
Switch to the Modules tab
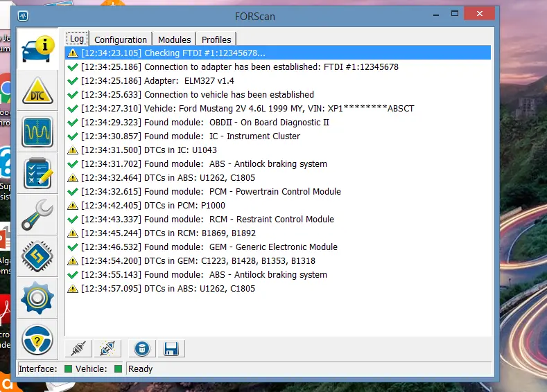175,39
